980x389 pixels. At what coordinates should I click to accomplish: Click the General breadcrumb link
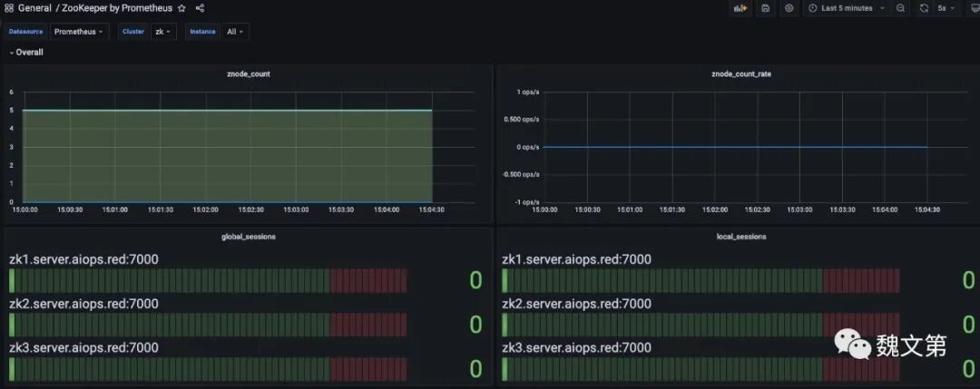[x=35, y=8]
